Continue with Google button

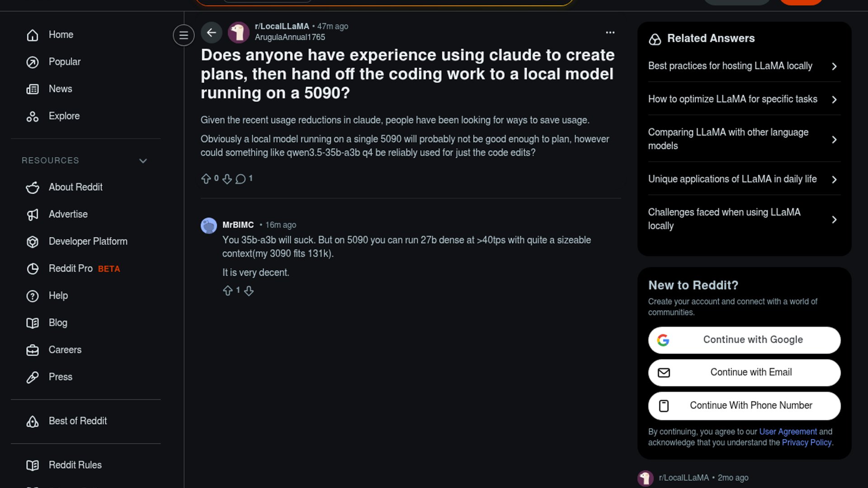pos(744,340)
